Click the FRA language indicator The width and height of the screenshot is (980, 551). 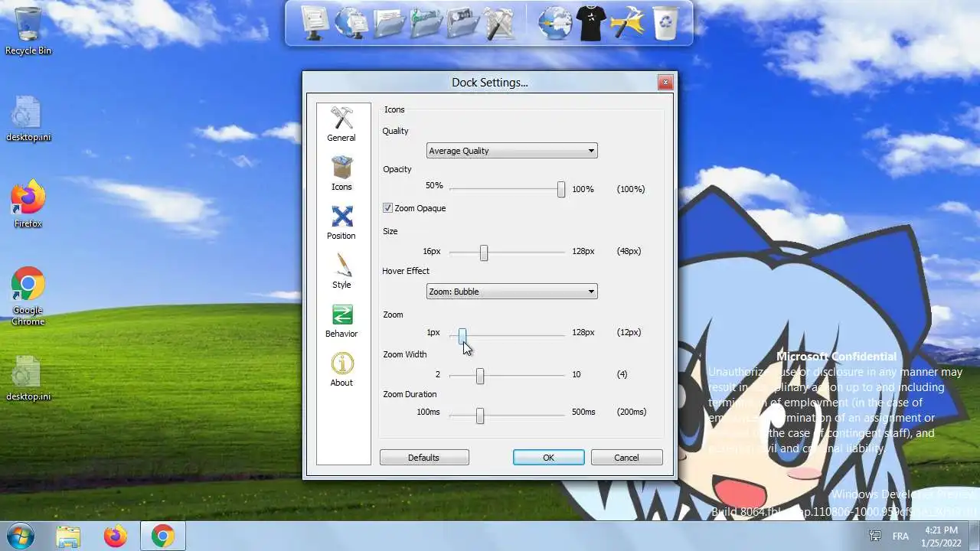tap(901, 536)
